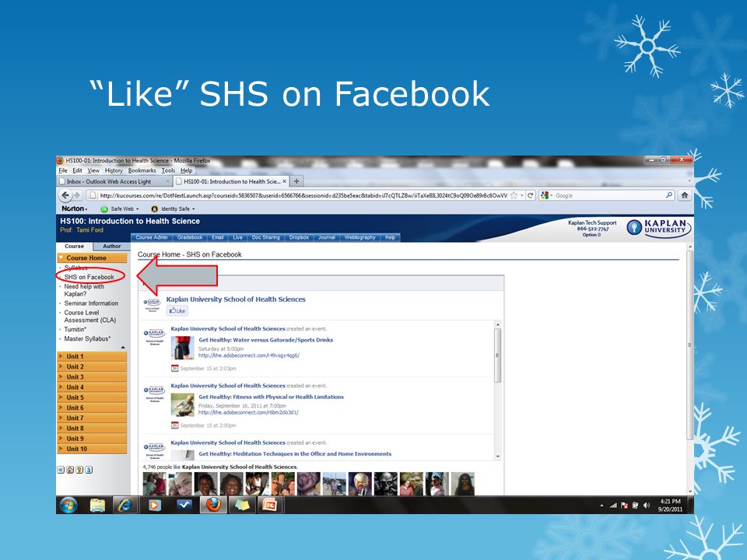Click the collapse sidebar double-arrow icon
This screenshot has height=560, width=747.
(61, 470)
